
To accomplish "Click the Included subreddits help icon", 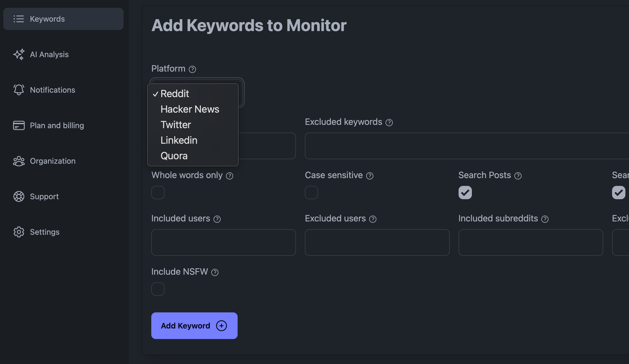I will [545, 219].
